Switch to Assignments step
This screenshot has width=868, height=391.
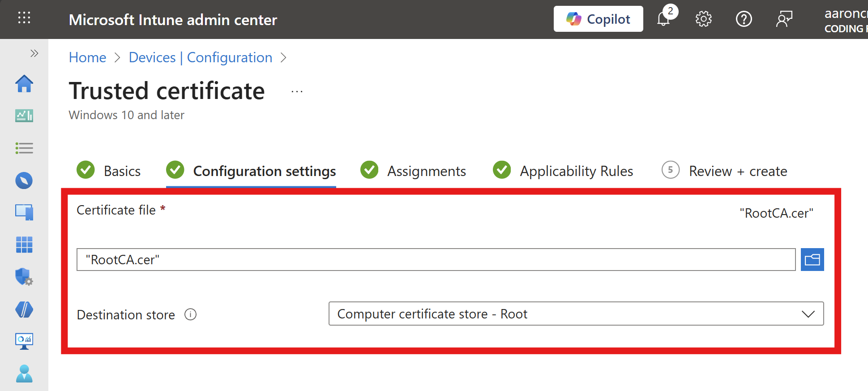(x=413, y=171)
